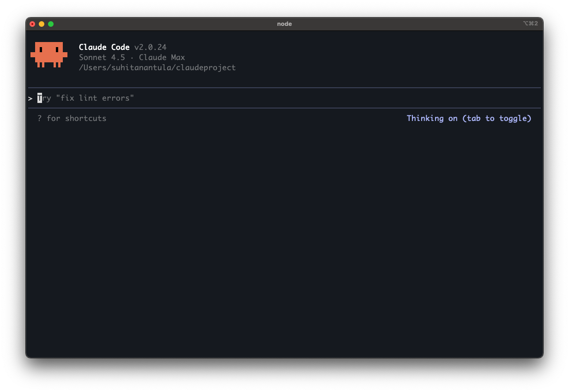Click the Try "fix lint errors" suggestion

[85, 97]
